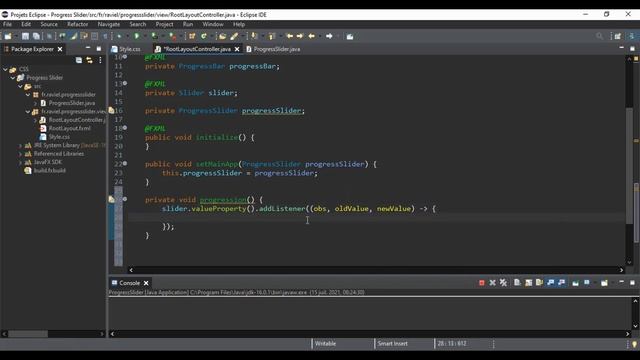Collapse the initialize method fold marker
Screen dimensions: 640x360
125,128
